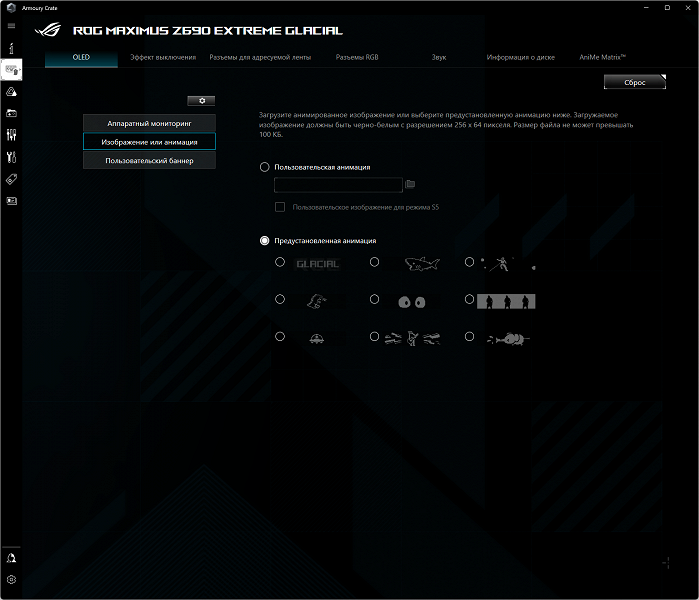Open the User Center profile icon
The width and height of the screenshot is (699, 600).
pyautogui.click(x=11, y=558)
